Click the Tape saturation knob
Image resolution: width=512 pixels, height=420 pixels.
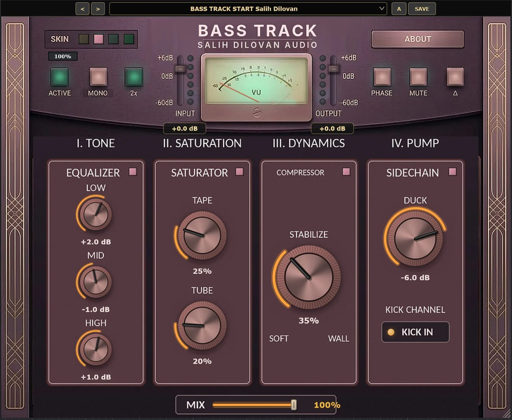[x=202, y=235]
